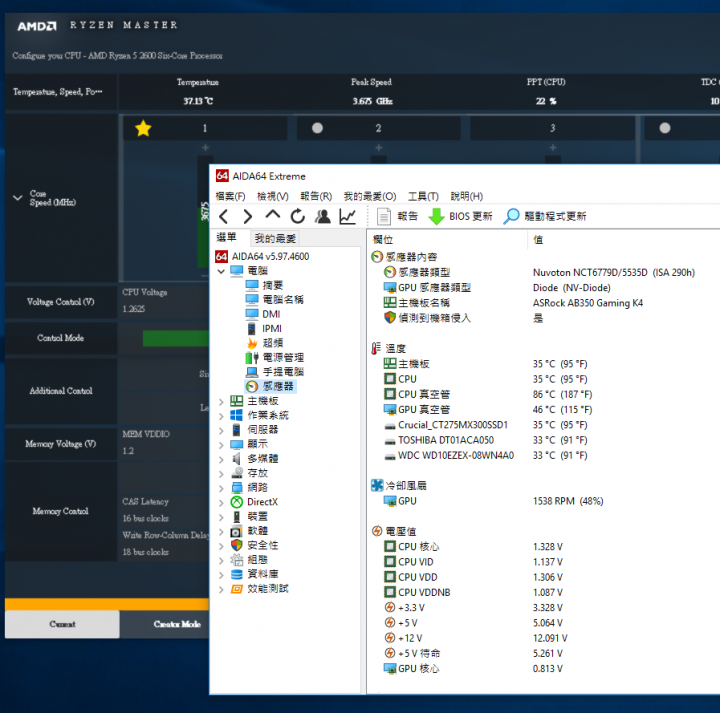Screen dimensions: 720x713
Task: Collapse the 電腦 tree node
Action: point(221,271)
